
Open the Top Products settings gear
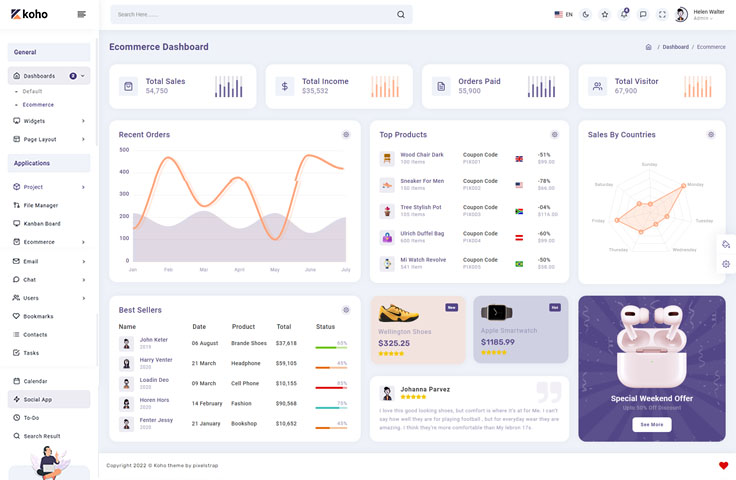point(554,134)
